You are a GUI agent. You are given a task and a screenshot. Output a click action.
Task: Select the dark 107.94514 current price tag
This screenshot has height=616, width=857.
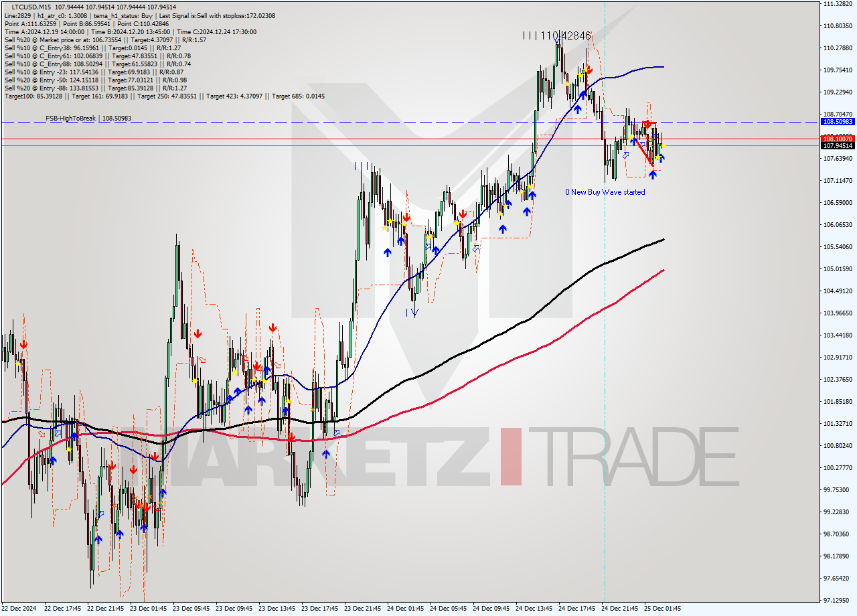point(838,145)
